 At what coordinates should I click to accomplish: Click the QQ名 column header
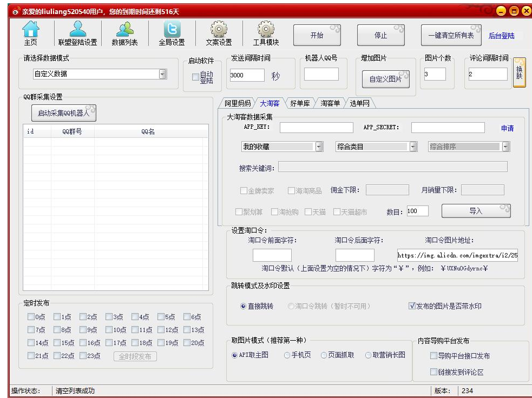pos(148,131)
